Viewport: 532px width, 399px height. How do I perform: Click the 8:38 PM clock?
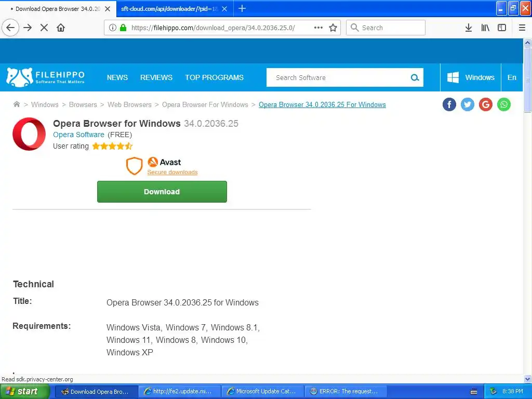[513, 392]
